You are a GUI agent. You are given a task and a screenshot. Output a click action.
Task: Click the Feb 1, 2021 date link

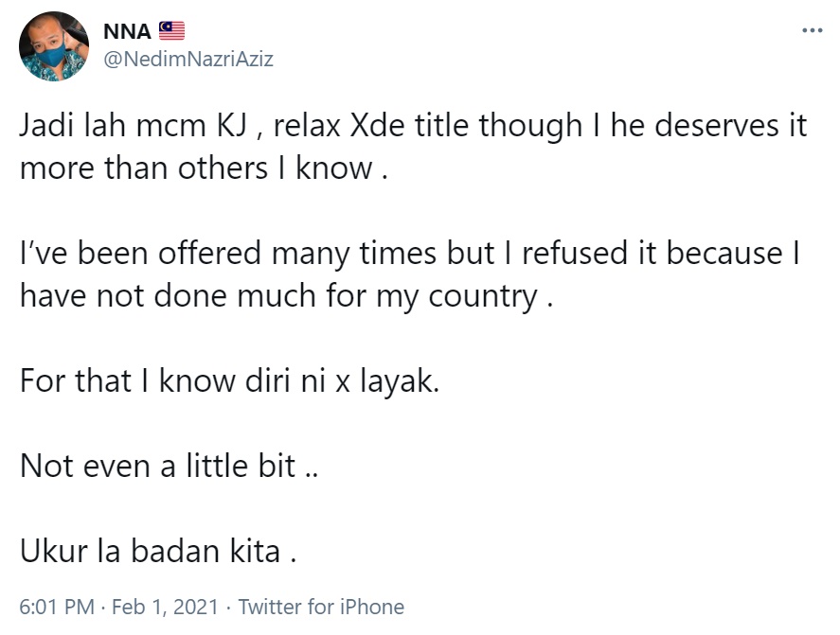(x=165, y=608)
